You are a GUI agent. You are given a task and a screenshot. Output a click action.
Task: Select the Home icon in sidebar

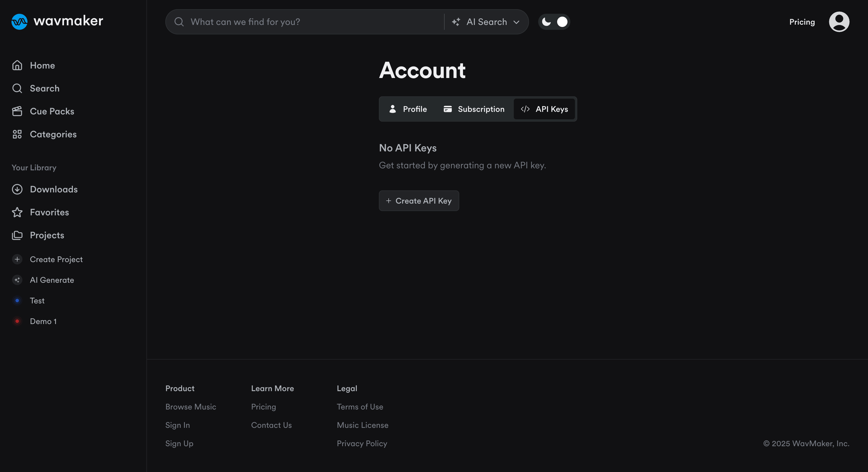(x=18, y=65)
